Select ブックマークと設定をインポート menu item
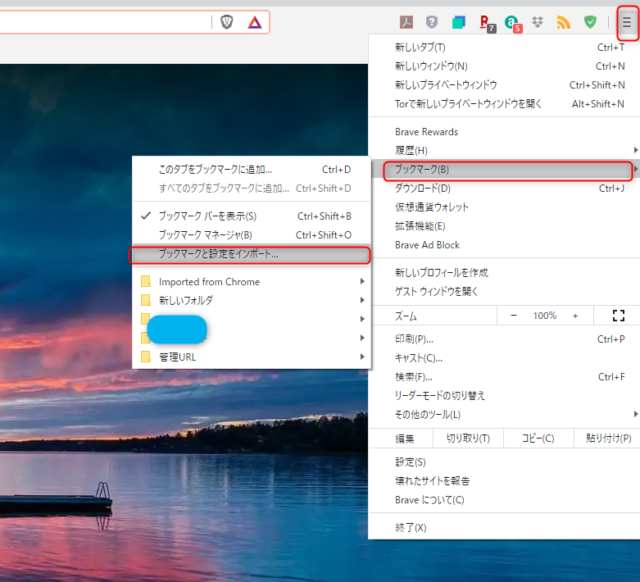Viewport: 640px width, 582px height. [x=219, y=254]
